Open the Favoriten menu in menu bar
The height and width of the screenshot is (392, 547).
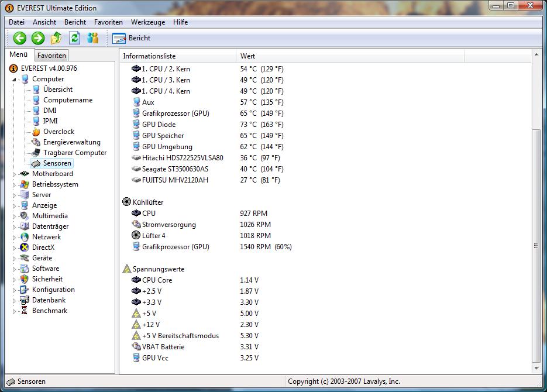[108, 22]
